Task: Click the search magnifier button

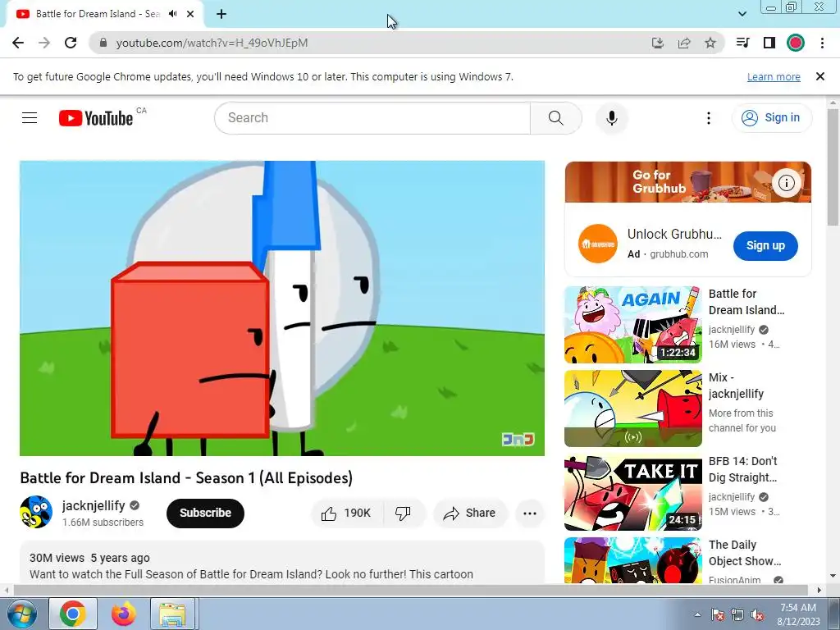Action: coord(555,118)
